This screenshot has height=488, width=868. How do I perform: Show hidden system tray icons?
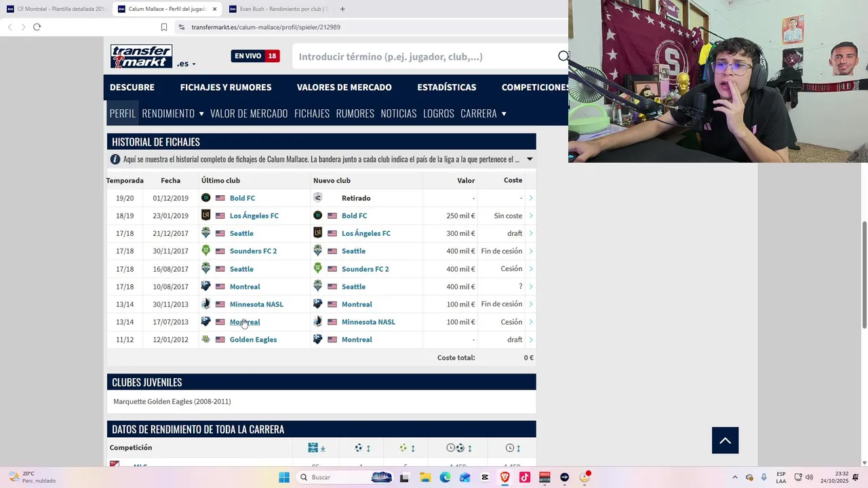[734, 477]
